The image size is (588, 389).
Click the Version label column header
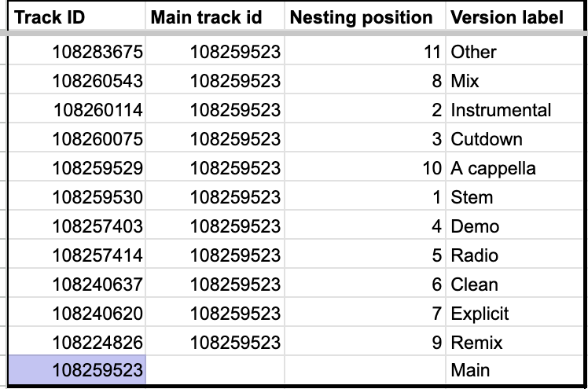click(x=514, y=17)
